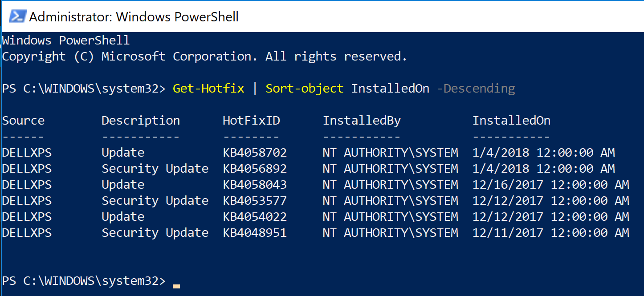The height and width of the screenshot is (296, 644).
Task: Click the InstalledBy column header
Action: tap(362, 121)
